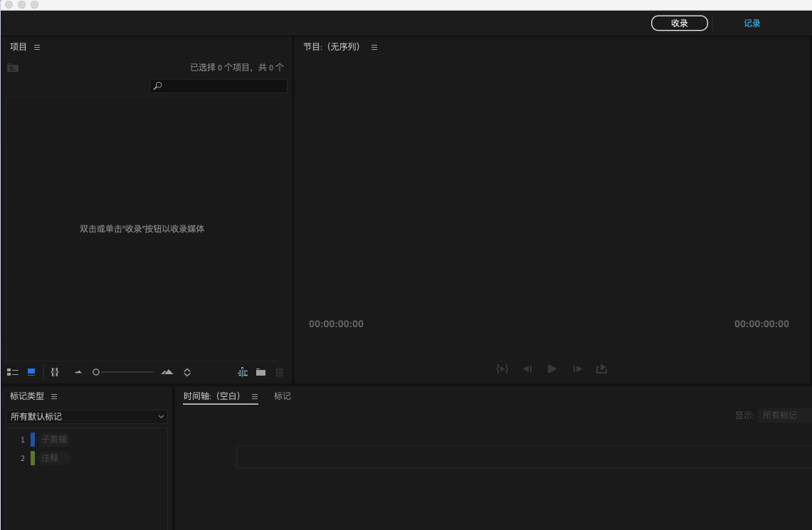Click the small mountain zoom-out icon
Image resolution: width=812 pixels, height=530 pixels.
coord(78,372)
